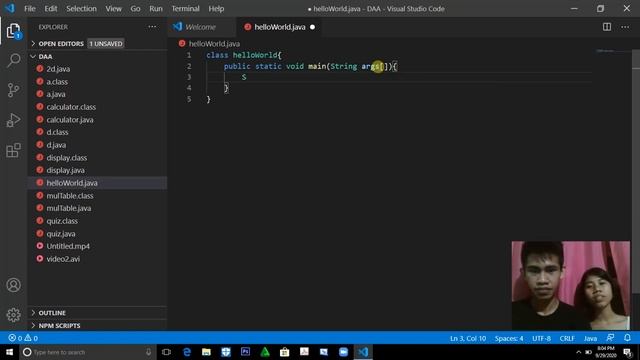Open a.class in the explorer
Viewport: 640px width, 360px height.
(97, 82)
